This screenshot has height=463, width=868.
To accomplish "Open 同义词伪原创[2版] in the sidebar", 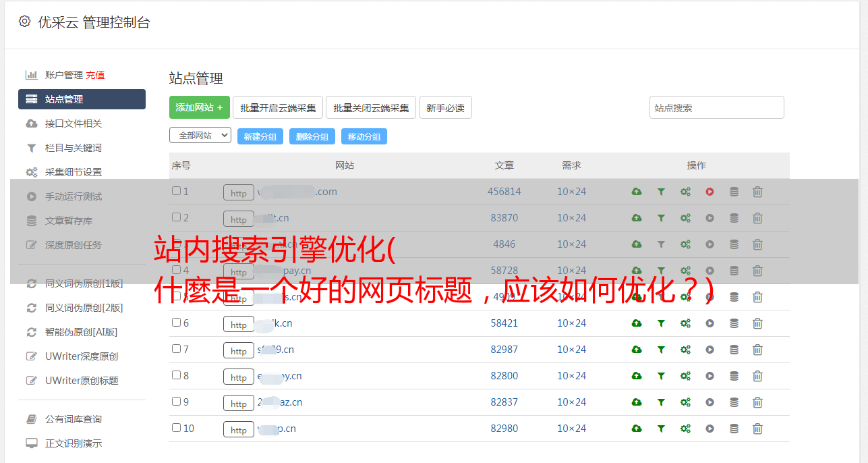I will 84,308.
